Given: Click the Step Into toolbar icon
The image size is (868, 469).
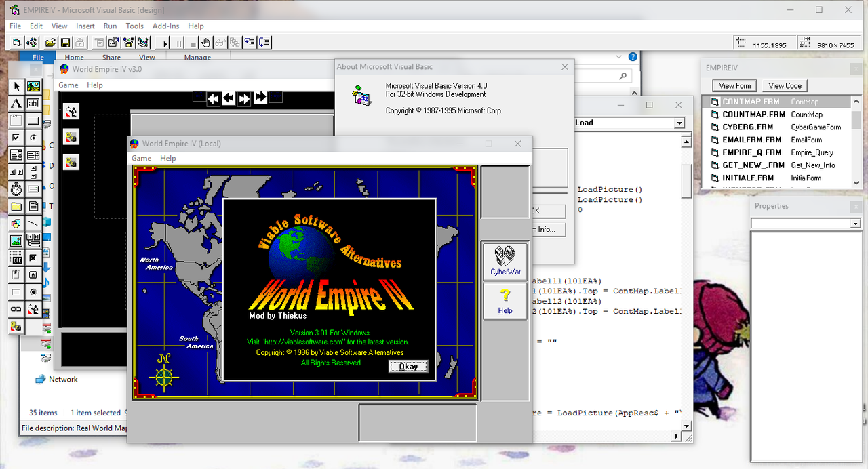Looking at the screenshot, I should coord(250,43).
